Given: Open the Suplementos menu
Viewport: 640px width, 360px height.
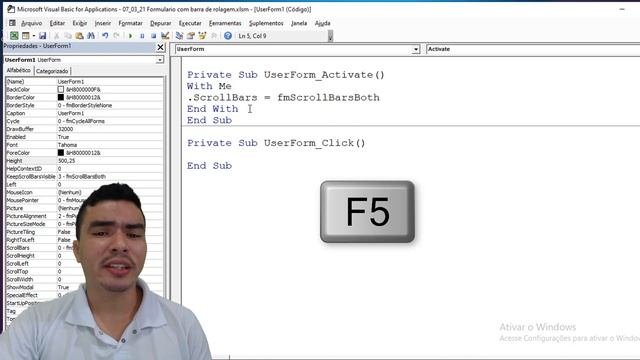Looking at the screenshot, I should tap(266, 23).
